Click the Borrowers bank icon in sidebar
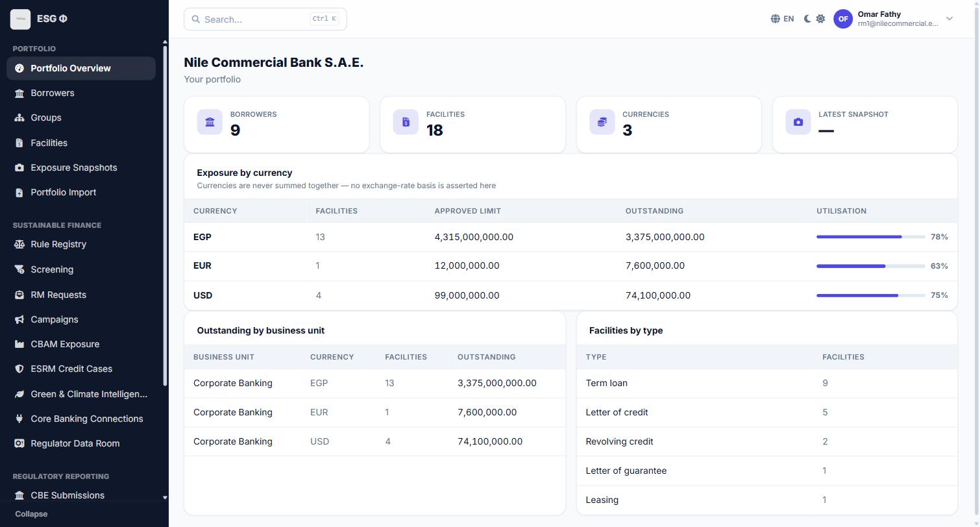This screenshot has width=980, height=527. tap(19, 93)
